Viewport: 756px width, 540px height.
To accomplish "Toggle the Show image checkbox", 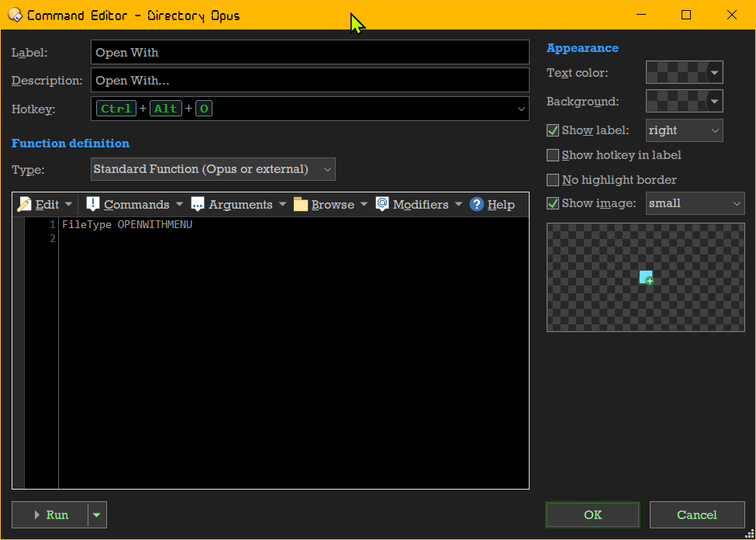I will pos(553,203).
